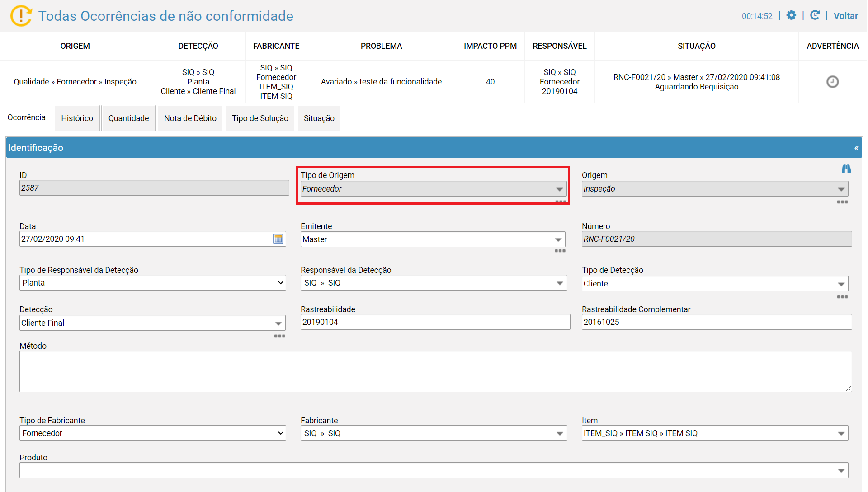This screenshot has width=868, height=492.
Task: Expand the Fabricante dropdown
Action: pyautogui.click(x=434, y=433)
